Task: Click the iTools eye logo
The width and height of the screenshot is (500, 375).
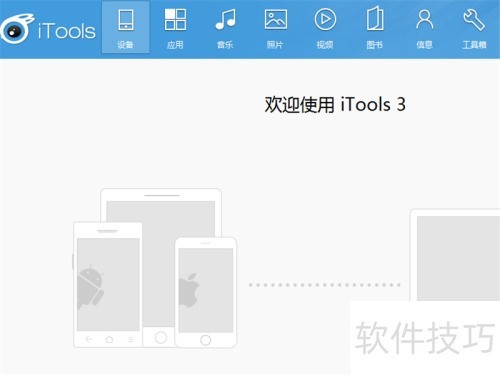Action: [17, 29]
